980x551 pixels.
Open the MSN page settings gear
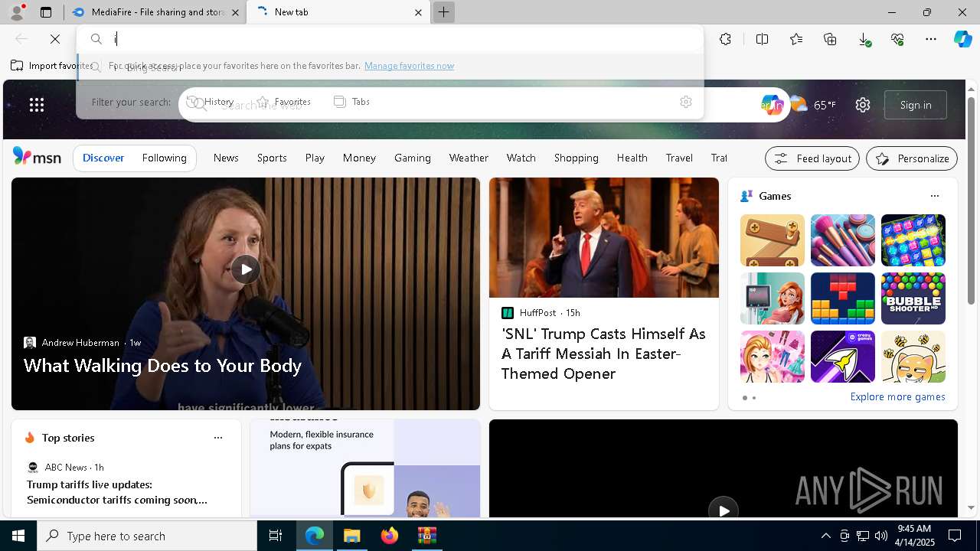point(863,105)
